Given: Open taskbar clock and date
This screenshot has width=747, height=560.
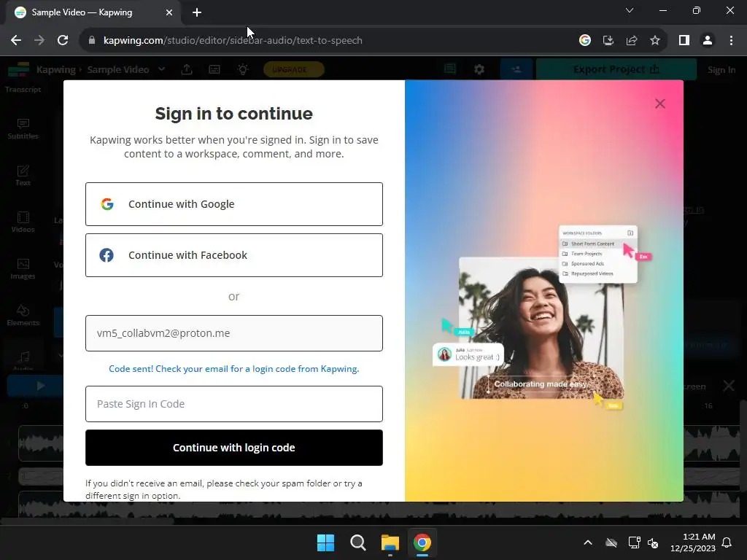Looking at the screenshot, I should (x=693, y=542).
